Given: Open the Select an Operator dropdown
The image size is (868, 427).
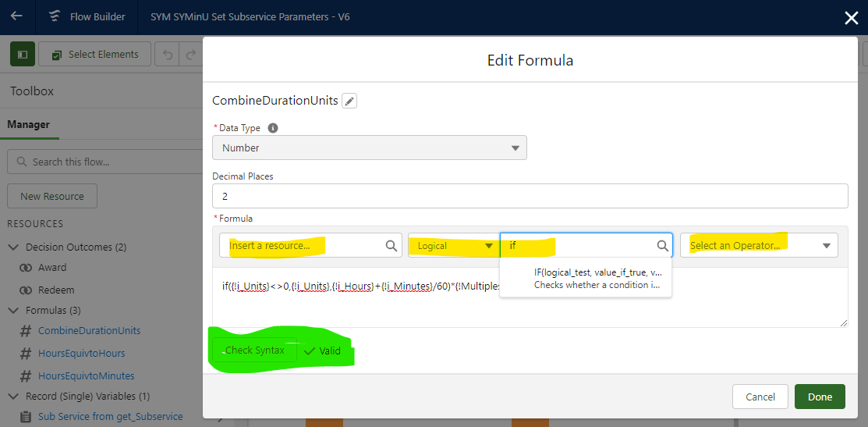Looking at the screenshot, I should [759, 245].
